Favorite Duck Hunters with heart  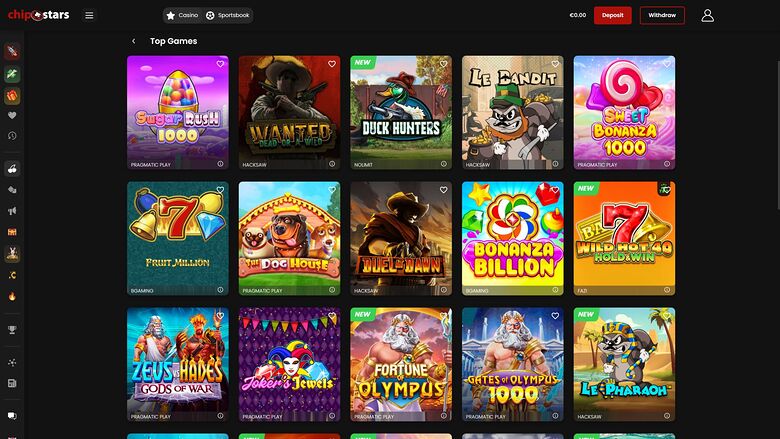coord(443,64)
